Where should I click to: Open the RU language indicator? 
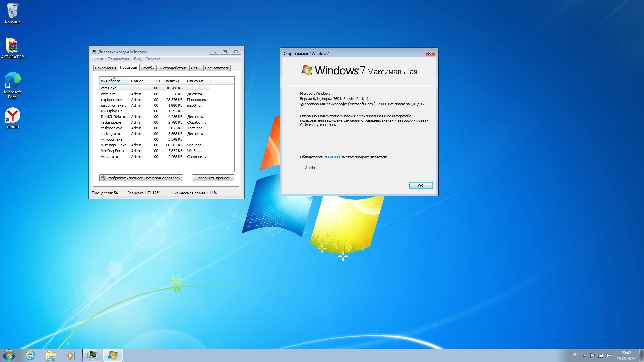575,355
